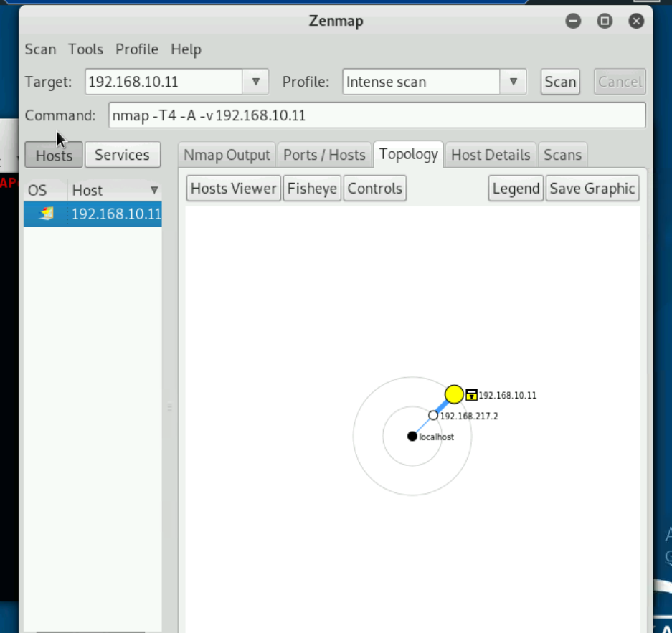672x633 pixels.
Task: Expand the Target dropdown arrow
Action: click(255, 82)
